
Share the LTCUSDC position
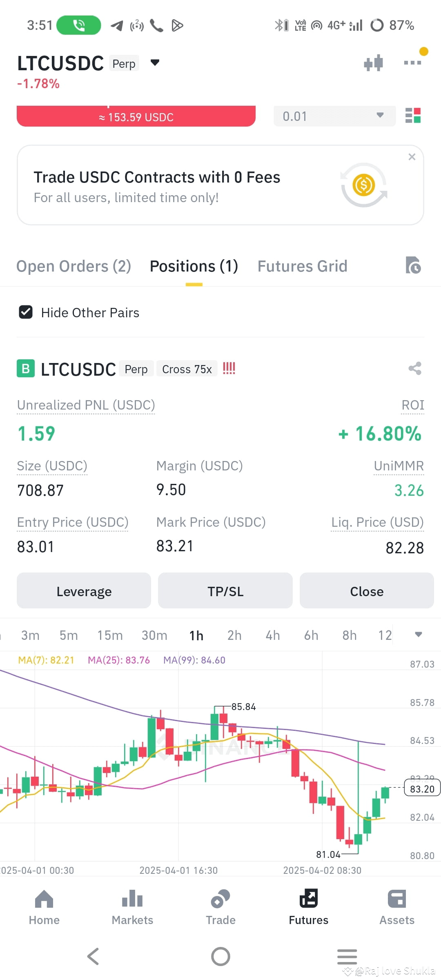click(415, 368)
